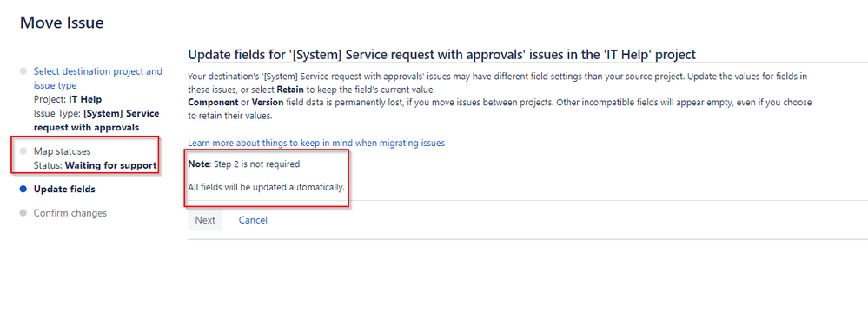Image resolution: width=868 pixels, height=314 pixels.
Task: Click the 'Issue Type: [System] Service request' summary
Action: coord(96,120)
